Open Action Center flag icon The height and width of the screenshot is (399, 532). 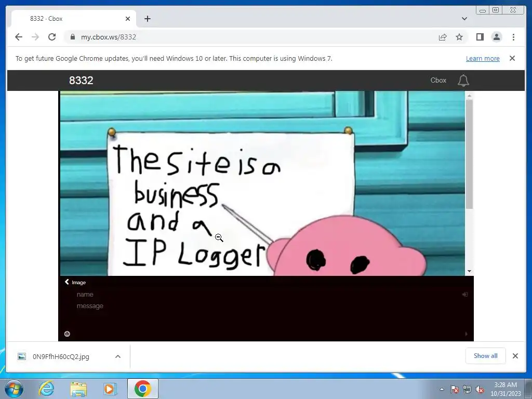pyautogui.click(x=455, y=390)
